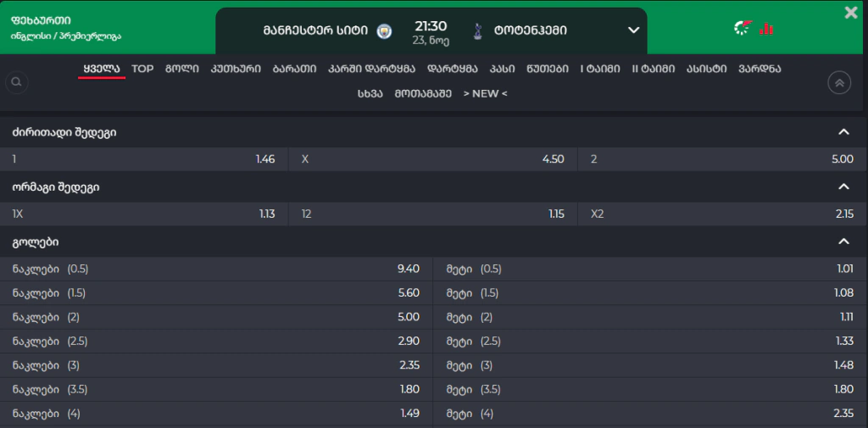Image resolution: width=868 pixels, height=428 pixels.
Task: Switch to the წუთები tab
Action: pyautogui.click(x=547, y=69)
